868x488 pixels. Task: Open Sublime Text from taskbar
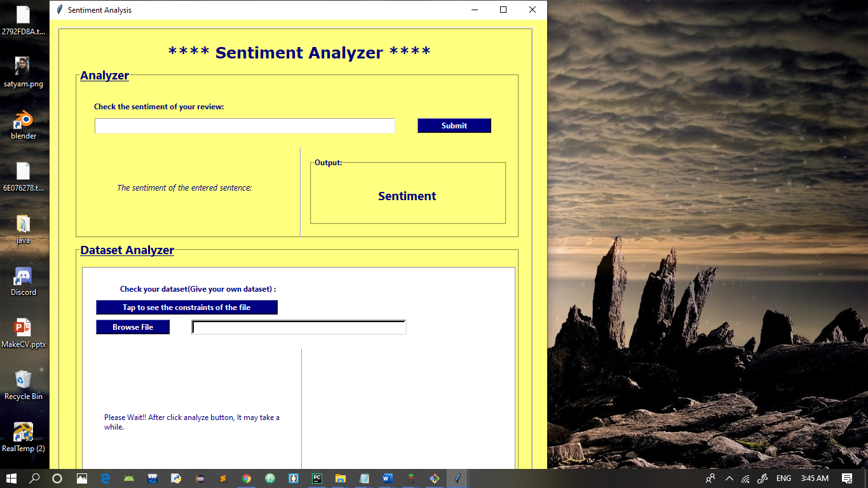pos(223,478)
